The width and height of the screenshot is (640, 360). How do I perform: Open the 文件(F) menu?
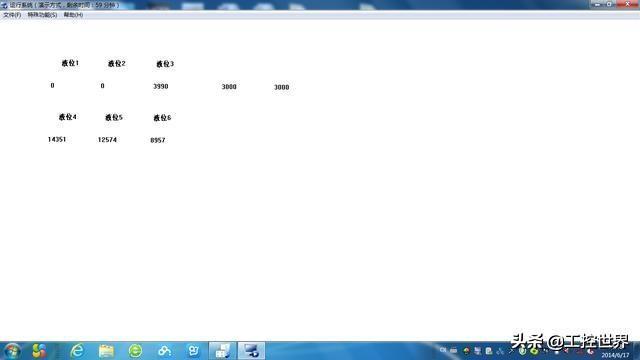pos(12,15)
